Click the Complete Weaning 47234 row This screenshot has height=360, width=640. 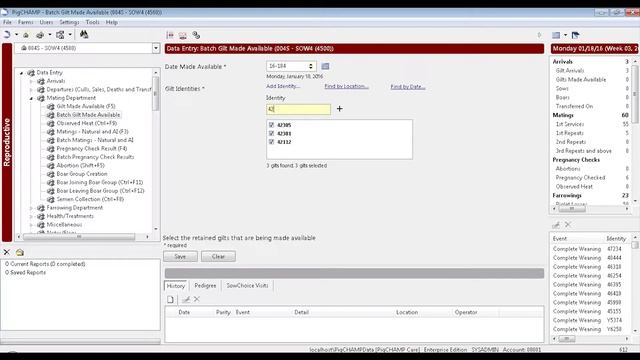590,249
